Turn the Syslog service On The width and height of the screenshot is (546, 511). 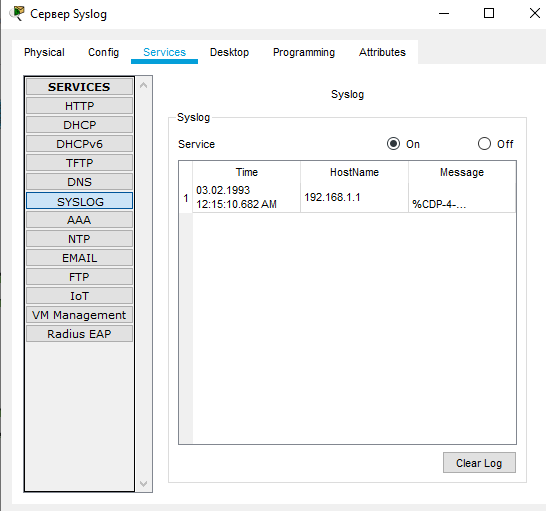coord(393,144)
